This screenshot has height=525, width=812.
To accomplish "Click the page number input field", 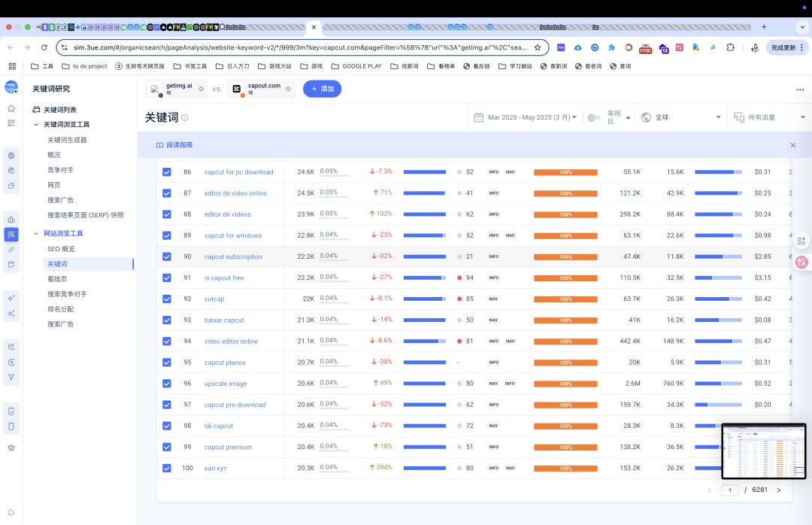I will pos(729,490).
